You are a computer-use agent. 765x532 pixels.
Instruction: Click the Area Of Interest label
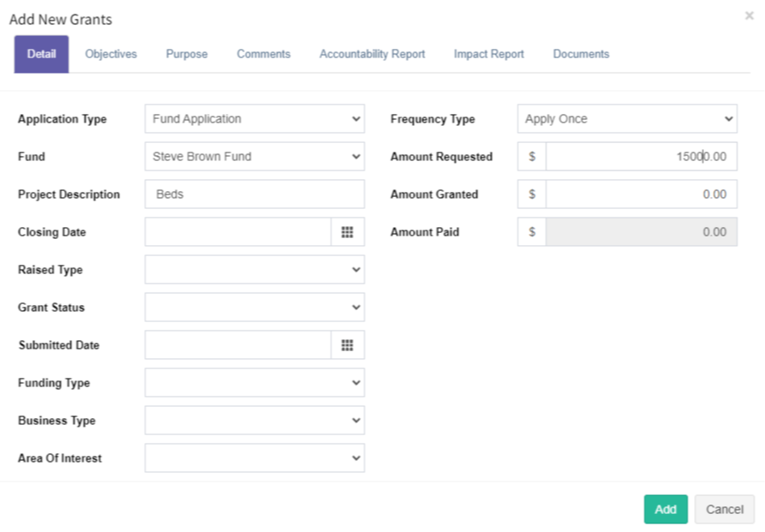point(59,458)
